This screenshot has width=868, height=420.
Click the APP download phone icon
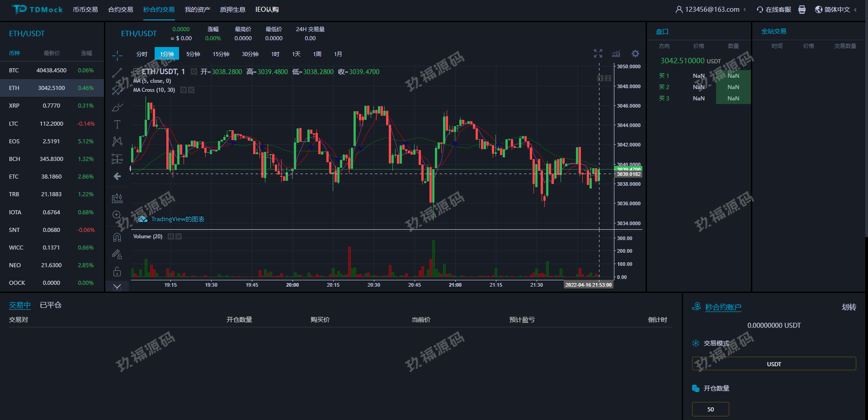[x=802, y=9]
